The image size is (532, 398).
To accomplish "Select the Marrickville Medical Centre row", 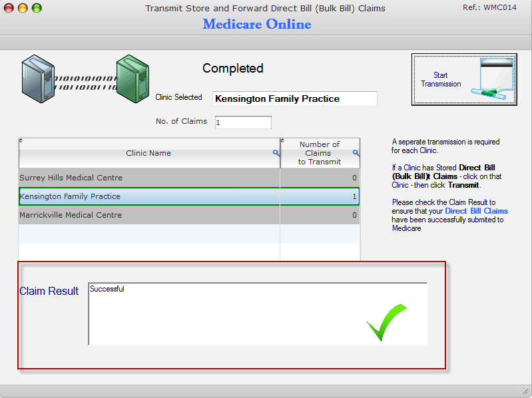I will [189, 215].
